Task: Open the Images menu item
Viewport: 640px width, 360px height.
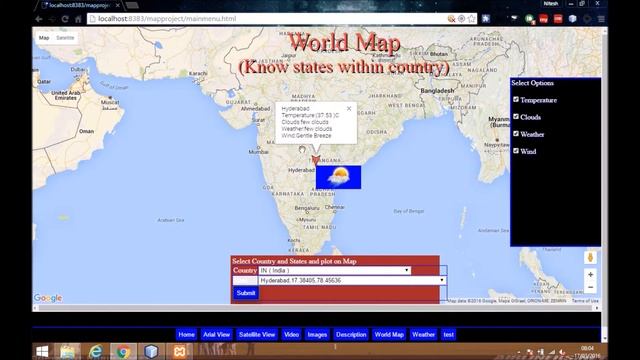Action: click(317, 334)
